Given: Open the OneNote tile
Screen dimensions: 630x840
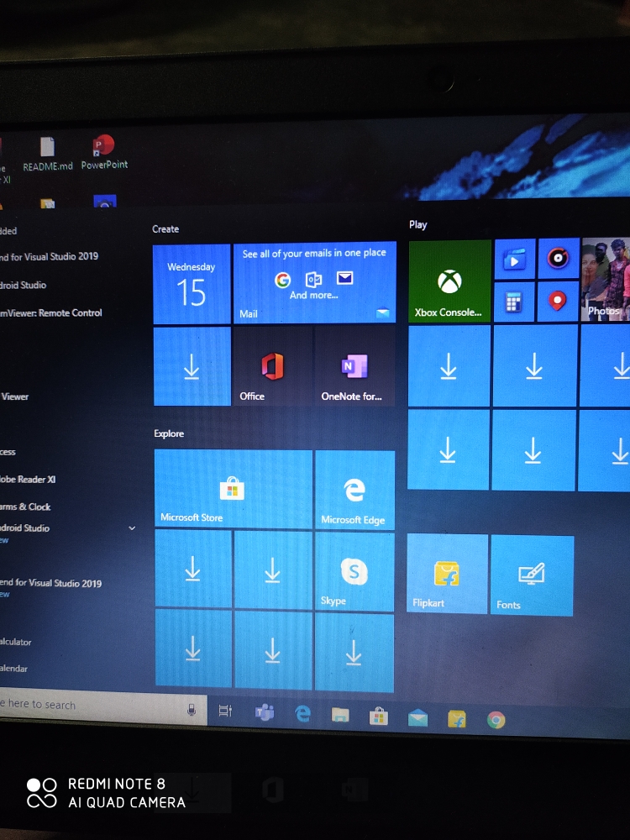Looking at the screenshot, I should click(354, 367).
